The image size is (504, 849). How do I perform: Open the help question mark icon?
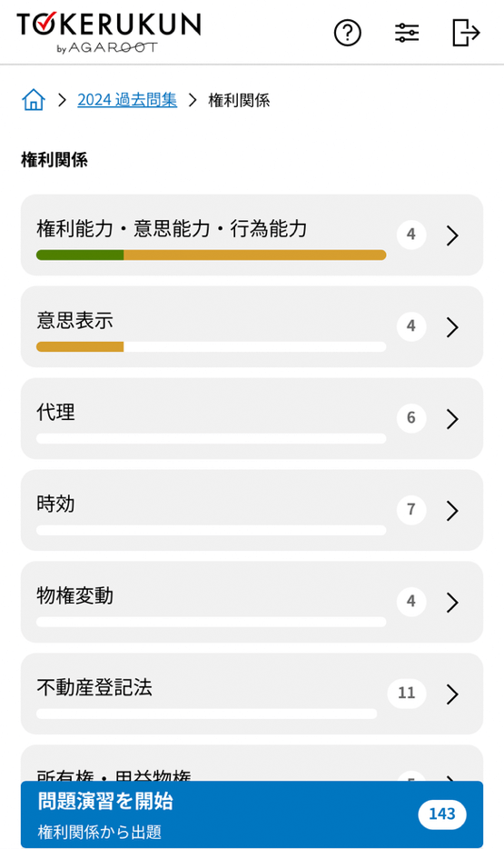[347, 33]
